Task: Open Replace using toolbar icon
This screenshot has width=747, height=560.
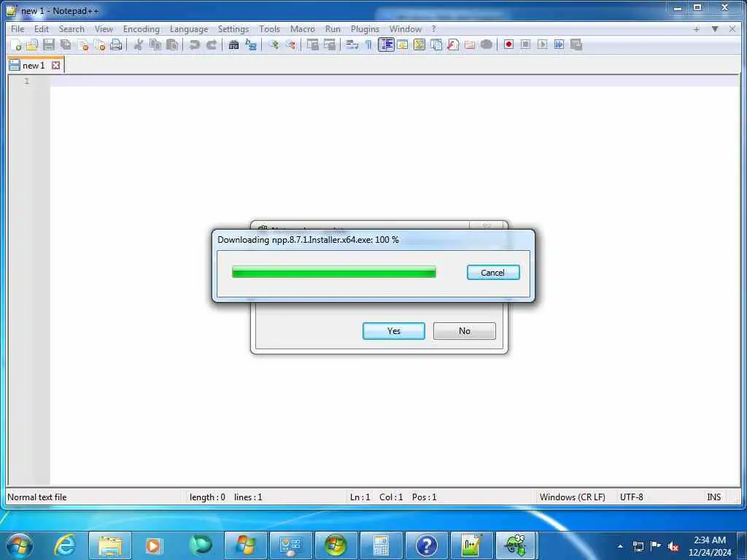Action: pyautogui.click(x=251, y=44)
